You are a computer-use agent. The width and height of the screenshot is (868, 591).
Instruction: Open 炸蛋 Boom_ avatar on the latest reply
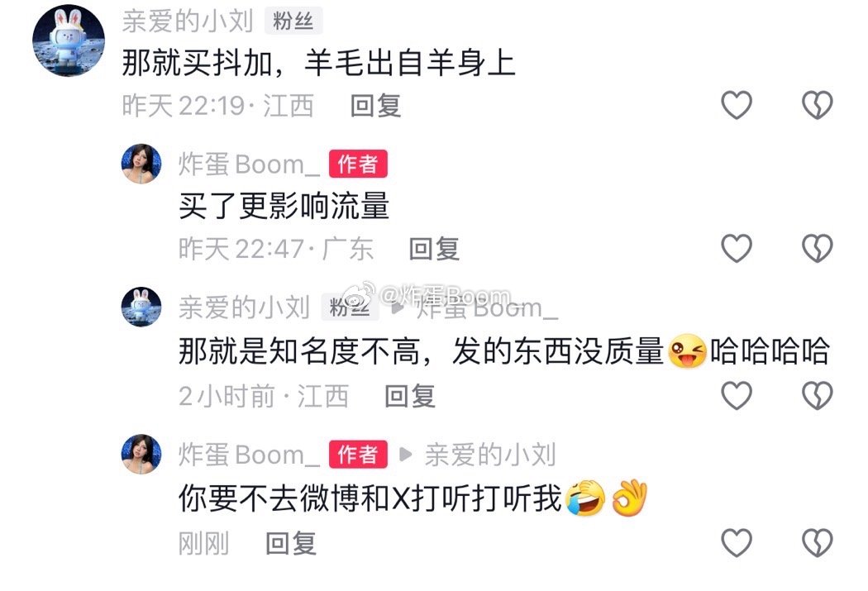point(141,455)
